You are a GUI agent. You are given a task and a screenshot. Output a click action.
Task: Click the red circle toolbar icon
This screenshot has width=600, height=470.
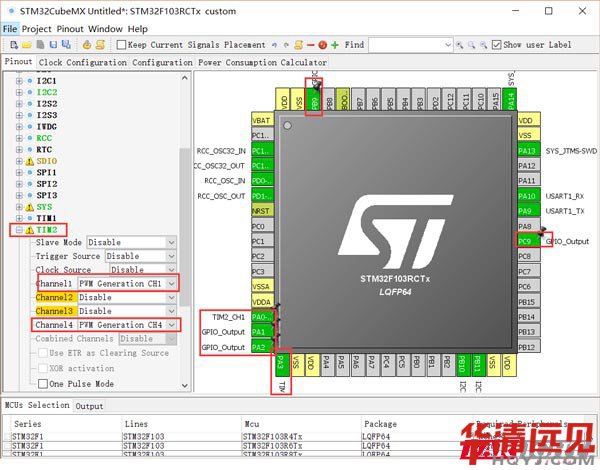[323, 45]
